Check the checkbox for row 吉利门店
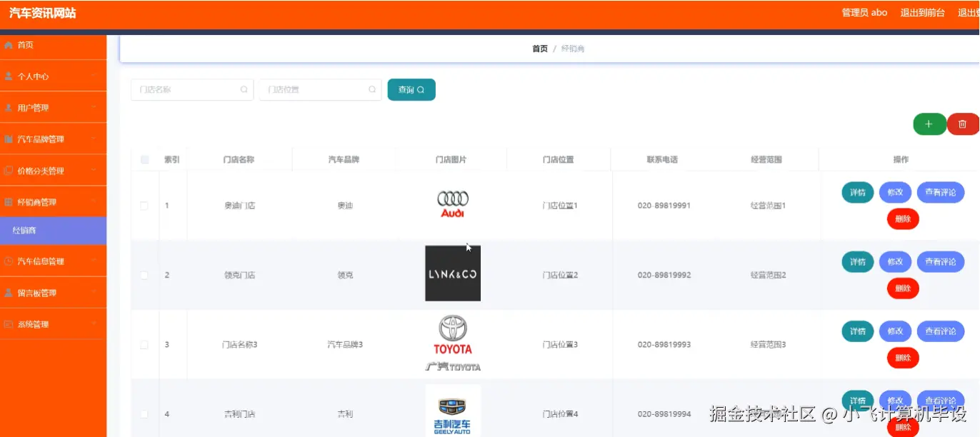 tap(144, 414)
